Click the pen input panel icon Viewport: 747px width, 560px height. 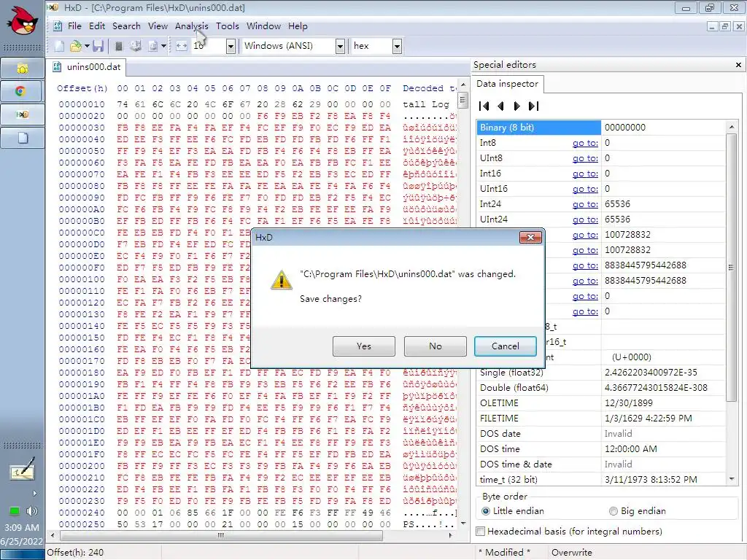23,470
